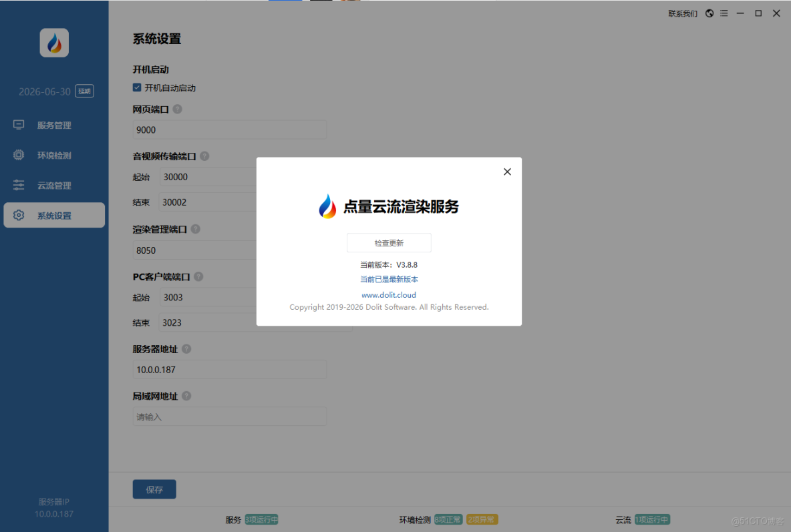Uncheck the 开机自动启动 checkbox
This screenshot has height=532, width=791.
(136, 87)
